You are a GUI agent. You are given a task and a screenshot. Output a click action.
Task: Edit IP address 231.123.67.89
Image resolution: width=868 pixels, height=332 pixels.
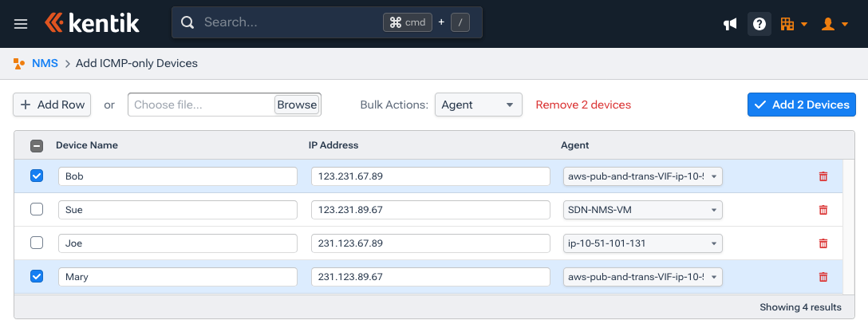(x=431, y=243)
